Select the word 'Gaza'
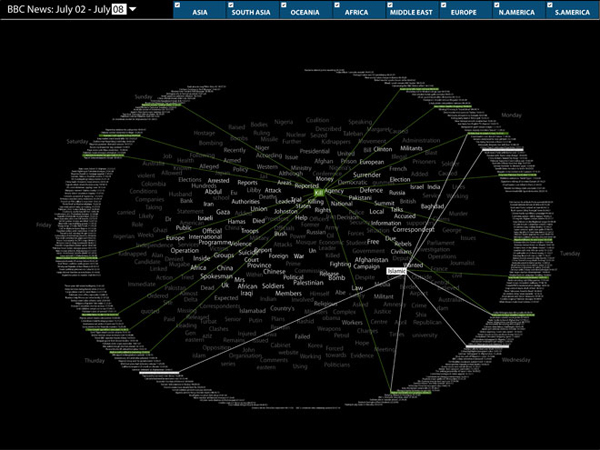Image resolution: width=600 pixels, height=450 pixels. click(x=223, y=212)
